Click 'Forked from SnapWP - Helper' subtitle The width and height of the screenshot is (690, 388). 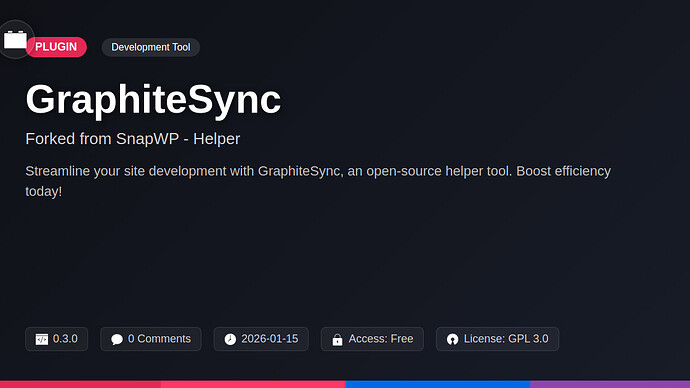(133, 139)
